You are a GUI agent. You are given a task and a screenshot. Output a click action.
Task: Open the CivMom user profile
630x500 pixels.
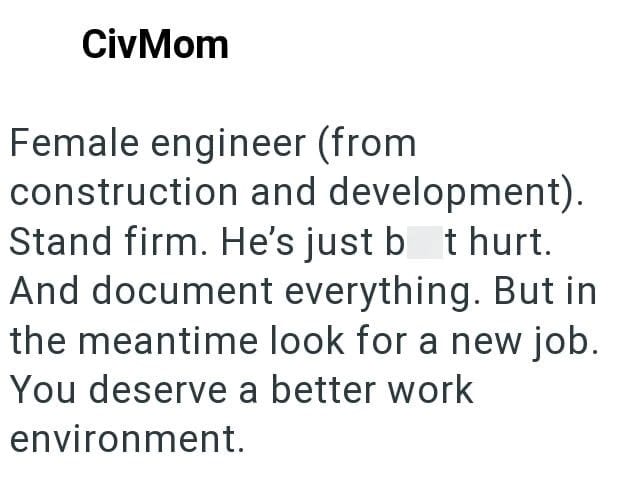[155, 44]
